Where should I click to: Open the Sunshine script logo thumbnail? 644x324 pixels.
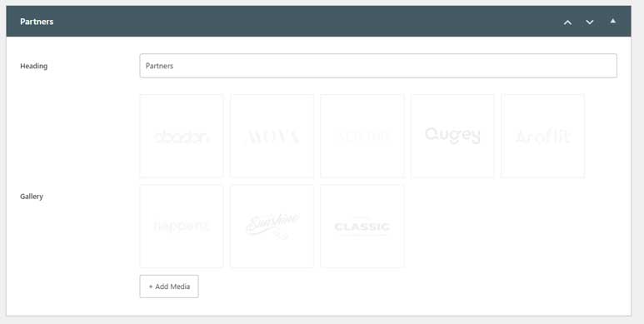click(272, 227)
